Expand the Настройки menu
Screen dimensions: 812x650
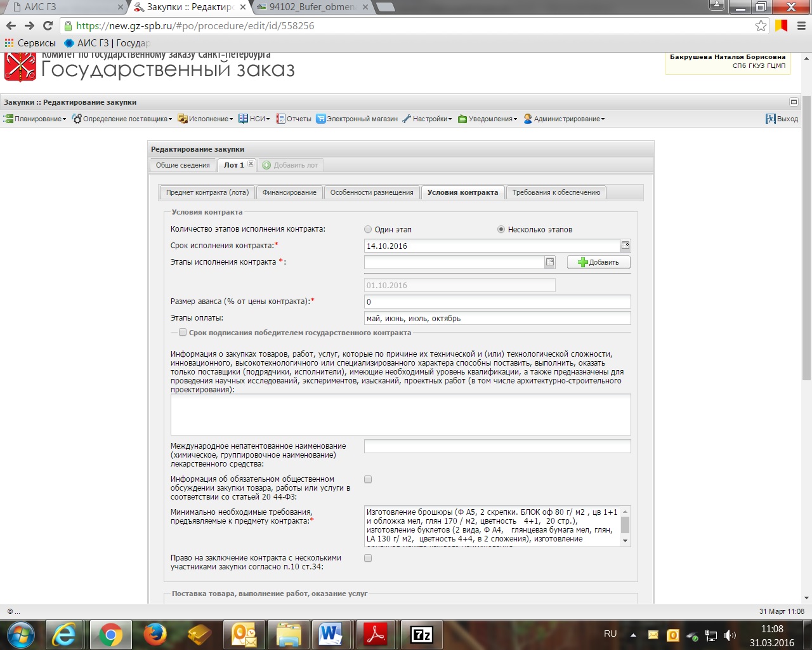pyautogui.click(x=427, y=119)
